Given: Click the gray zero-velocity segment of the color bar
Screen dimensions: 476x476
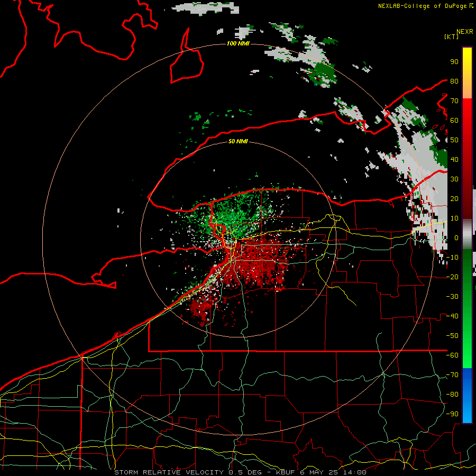Looking at the screenshot, I should click(x=467, y=234).
